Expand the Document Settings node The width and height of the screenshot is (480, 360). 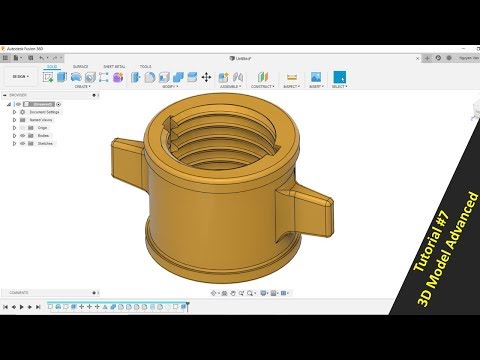tap(14, 112)
